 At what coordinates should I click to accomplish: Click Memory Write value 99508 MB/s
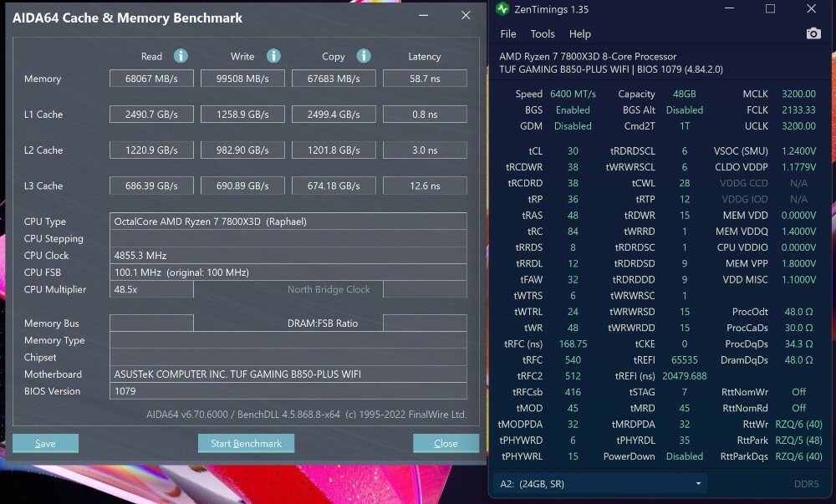click(x=242, y=79)
